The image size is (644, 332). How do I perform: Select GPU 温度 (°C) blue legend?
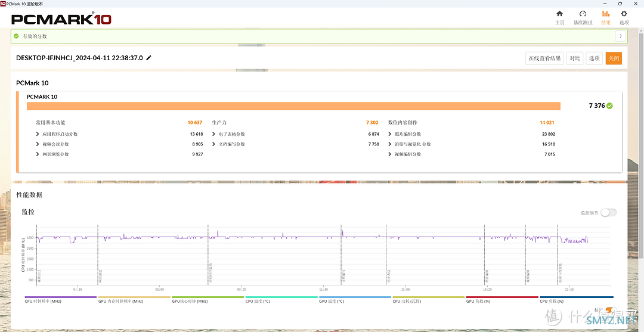click(x=355, y=299)
